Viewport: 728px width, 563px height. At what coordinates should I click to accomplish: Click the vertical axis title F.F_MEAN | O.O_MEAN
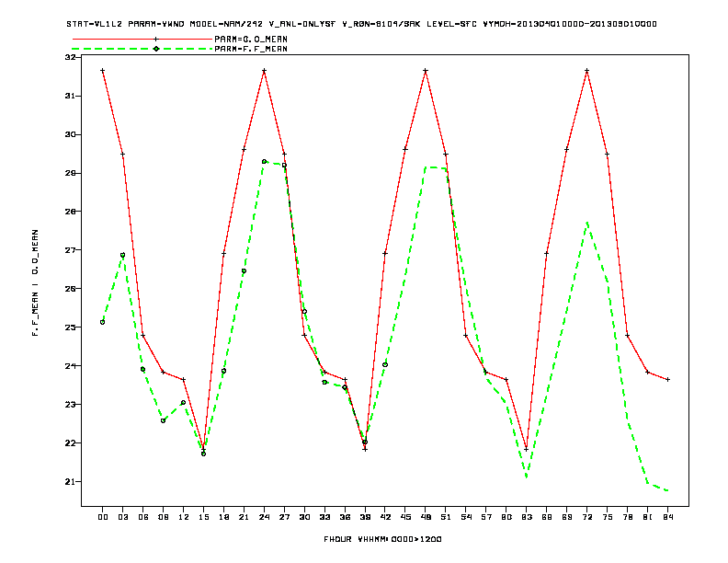(x=35, y=282)
